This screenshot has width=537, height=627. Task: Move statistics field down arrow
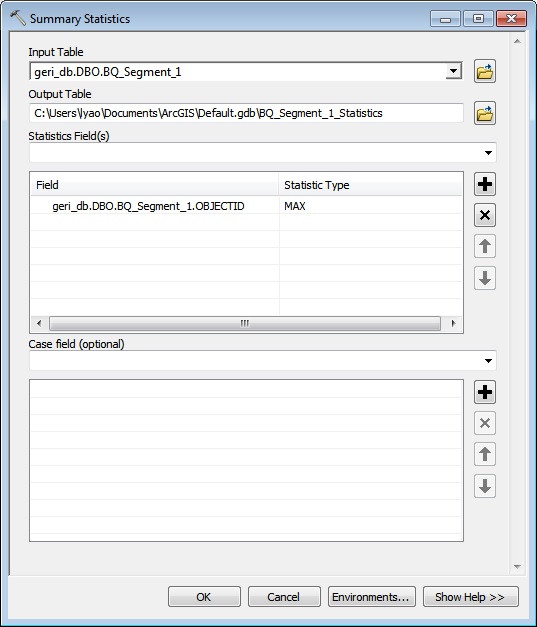pos(485,278)
